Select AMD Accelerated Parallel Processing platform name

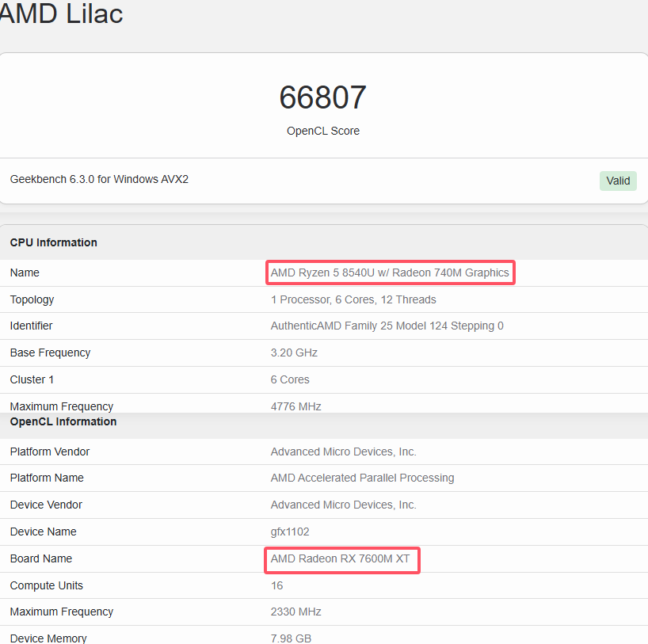(362, 478)
